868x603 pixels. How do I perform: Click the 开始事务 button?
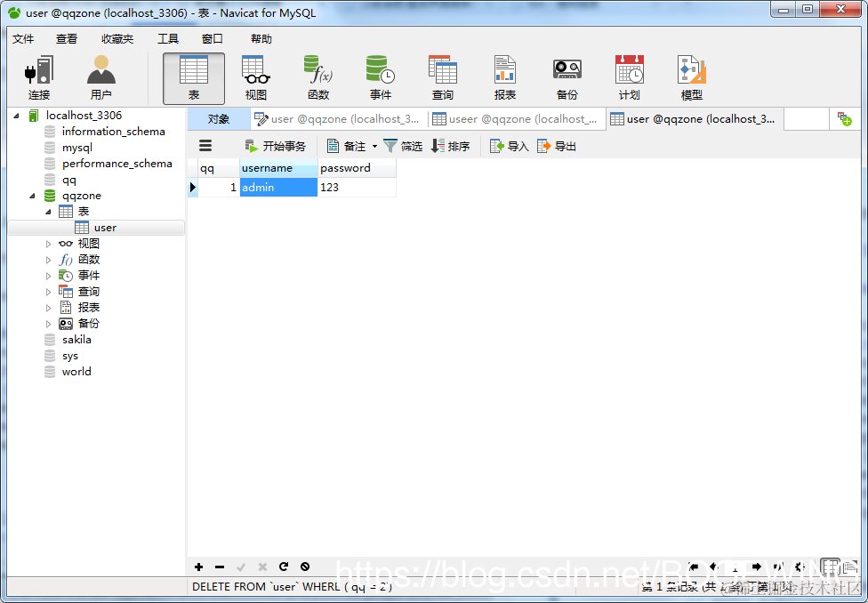[275, 146]
